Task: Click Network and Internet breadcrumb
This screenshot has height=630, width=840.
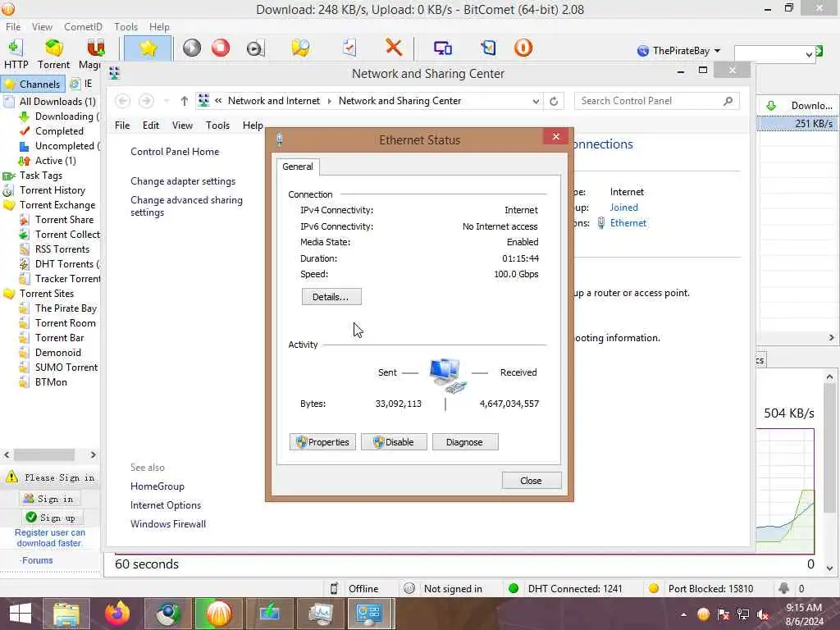Action: [x=274, y=101]
